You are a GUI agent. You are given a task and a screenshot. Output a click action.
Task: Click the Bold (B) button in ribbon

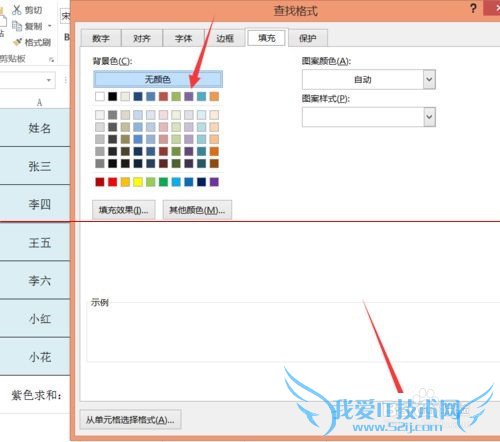(x=67, y=37)
